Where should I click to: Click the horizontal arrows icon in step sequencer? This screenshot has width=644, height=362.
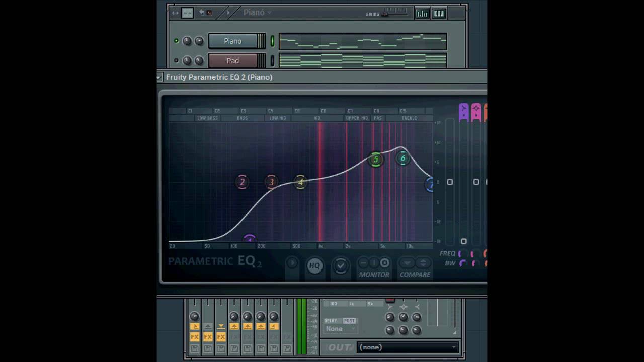click(x=175, y=13)
